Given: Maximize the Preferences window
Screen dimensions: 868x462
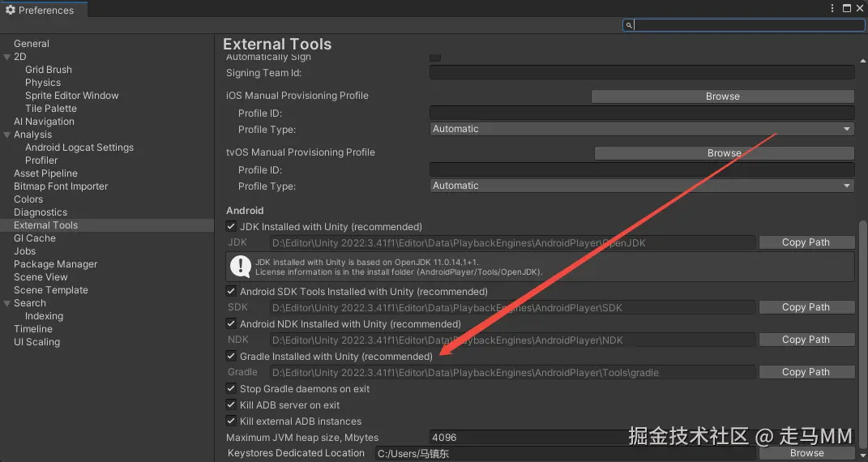Looking at the screenshot, I should click(846, 9).
